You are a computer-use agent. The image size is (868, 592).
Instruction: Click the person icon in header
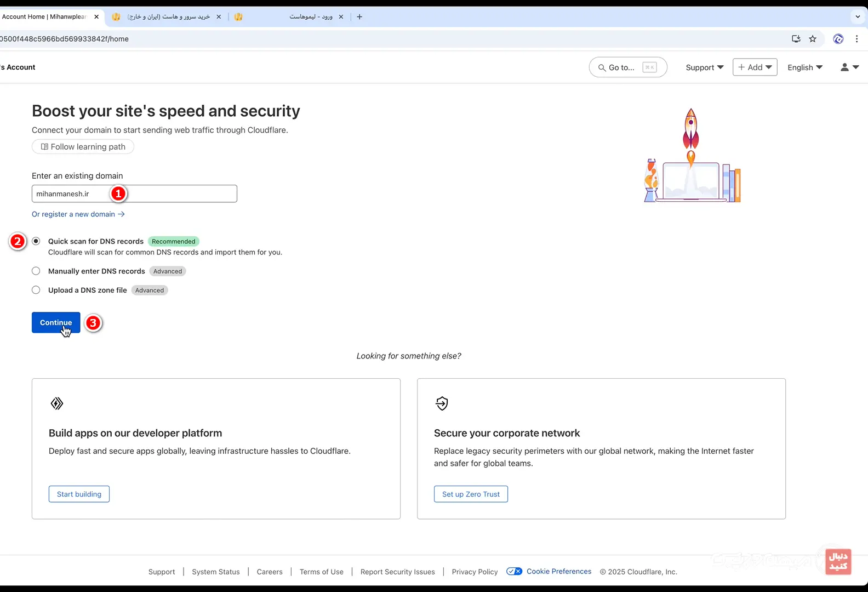(844, 67)
